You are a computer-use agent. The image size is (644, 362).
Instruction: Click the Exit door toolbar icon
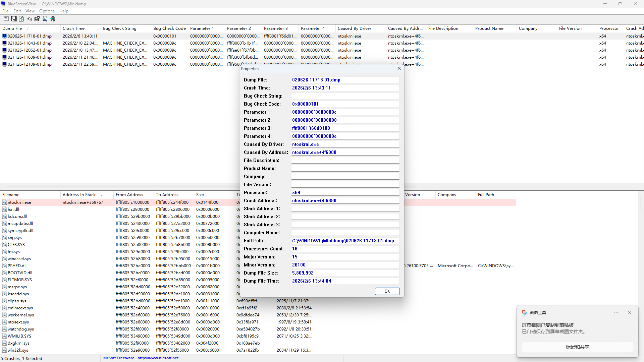tap(53, 19)
